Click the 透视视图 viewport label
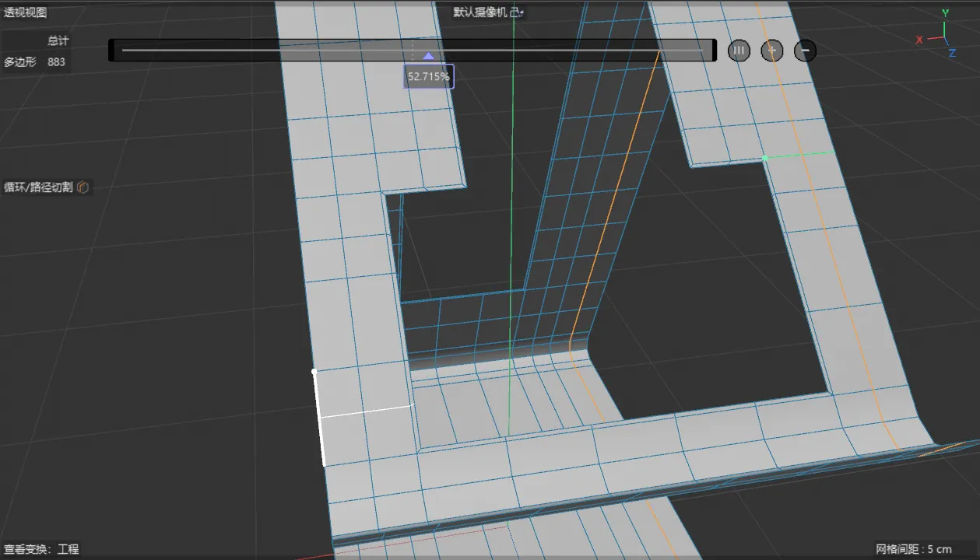 [26, 12]
